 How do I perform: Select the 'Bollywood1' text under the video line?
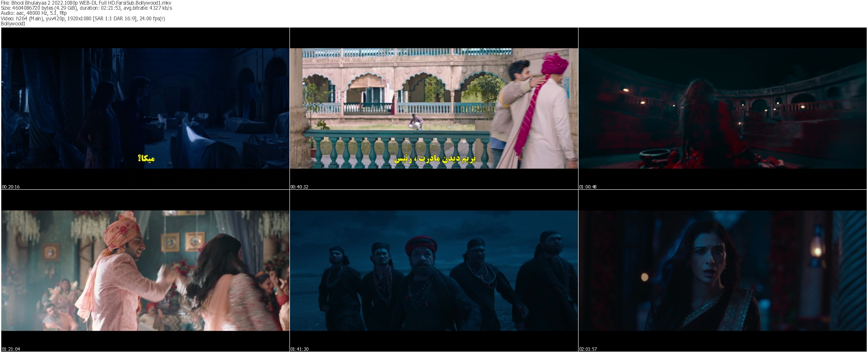click(13, 24)
